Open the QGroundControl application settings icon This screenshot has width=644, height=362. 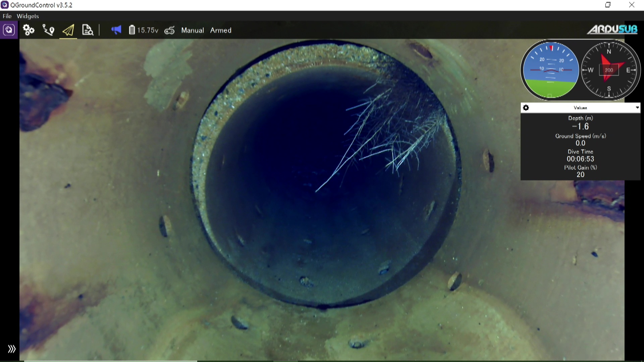9,30
